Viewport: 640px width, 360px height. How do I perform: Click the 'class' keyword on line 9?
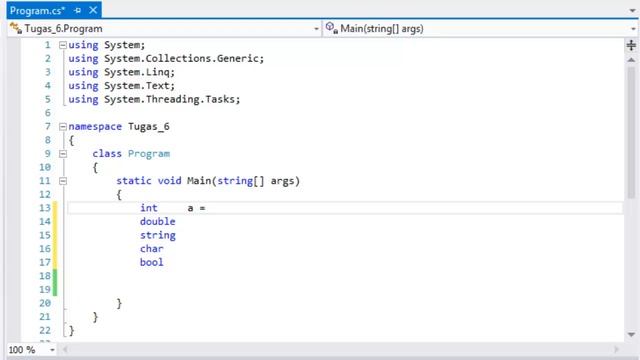click(x=107, y=154)
